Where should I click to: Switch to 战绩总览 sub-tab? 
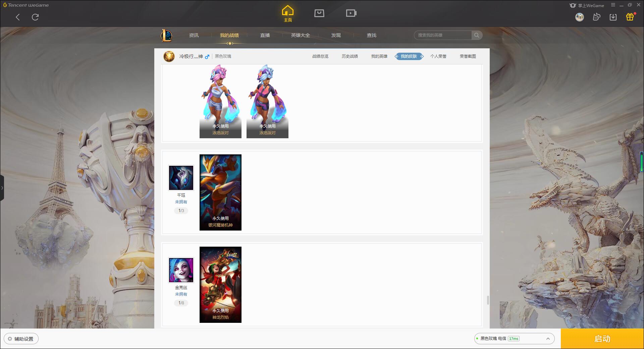[x=320, y=56]
